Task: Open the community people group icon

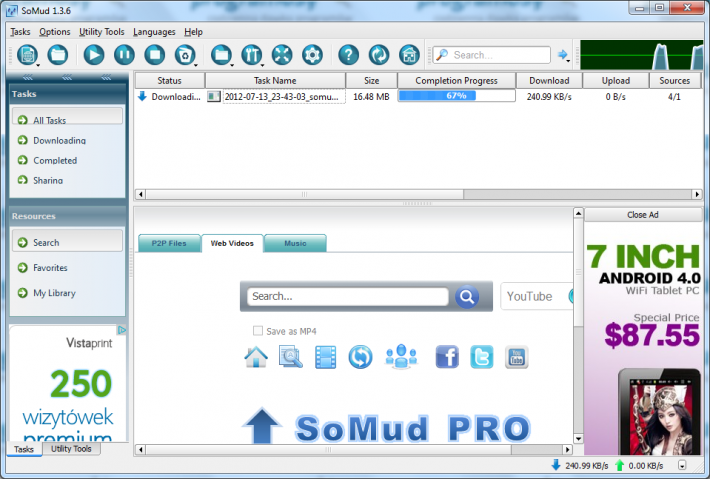Action: tap(401, 356)
